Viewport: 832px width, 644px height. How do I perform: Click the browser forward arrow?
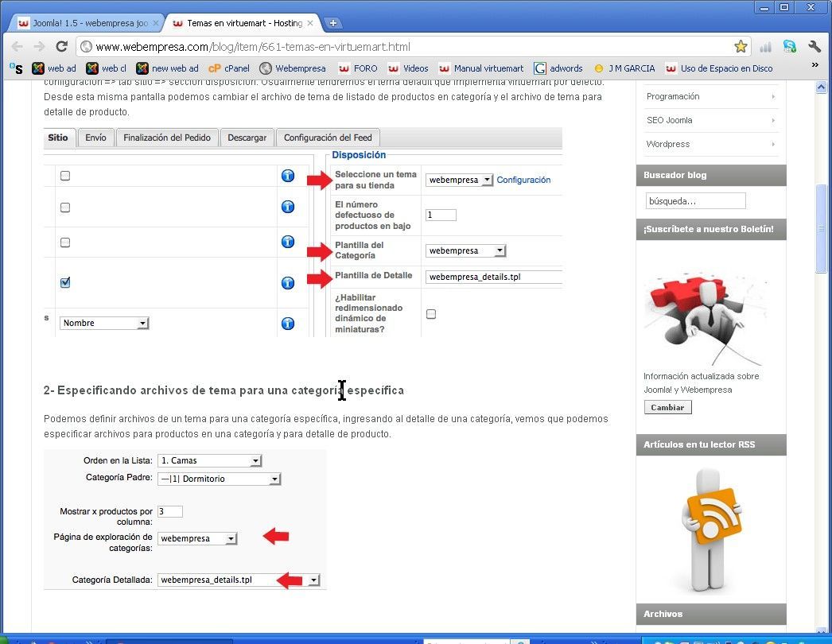click(x=39, y=47)
